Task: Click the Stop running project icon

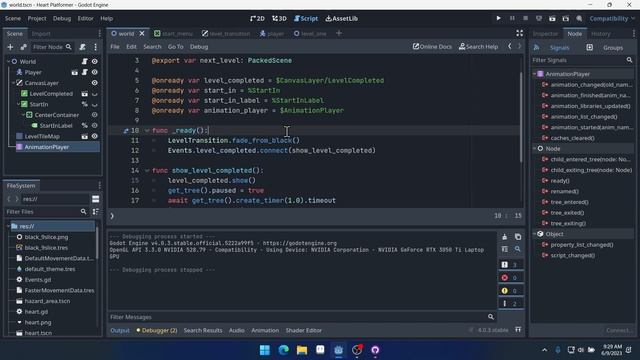Action: coord(525,18)
